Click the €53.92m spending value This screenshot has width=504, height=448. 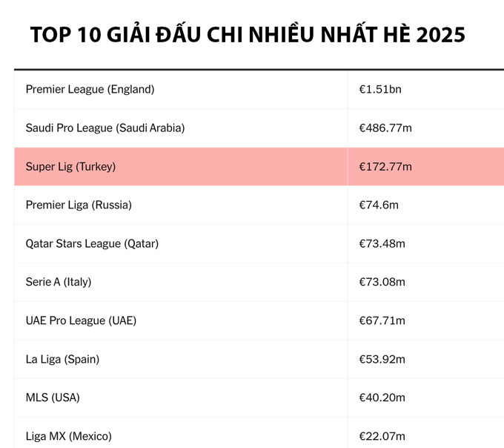382,359
